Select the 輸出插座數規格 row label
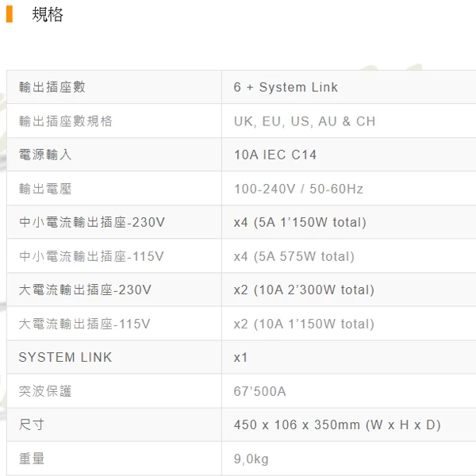The width and height of the screenshot is (476, 476). 65,121
